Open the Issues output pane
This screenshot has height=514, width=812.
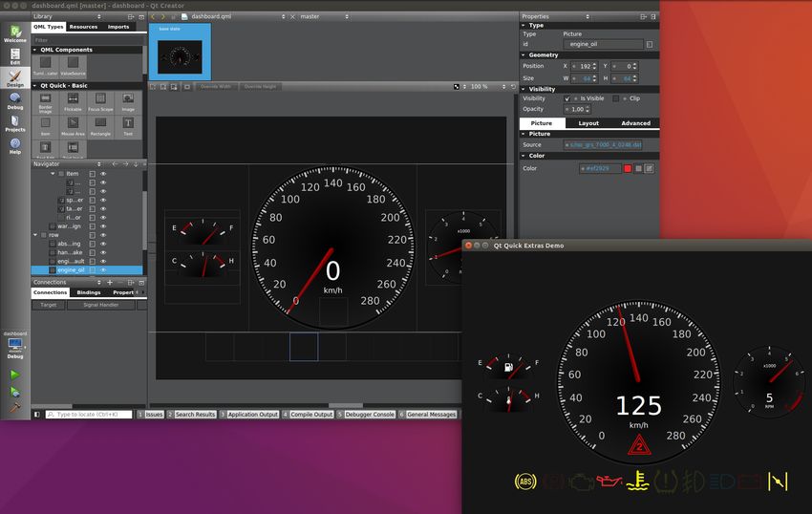151,415
